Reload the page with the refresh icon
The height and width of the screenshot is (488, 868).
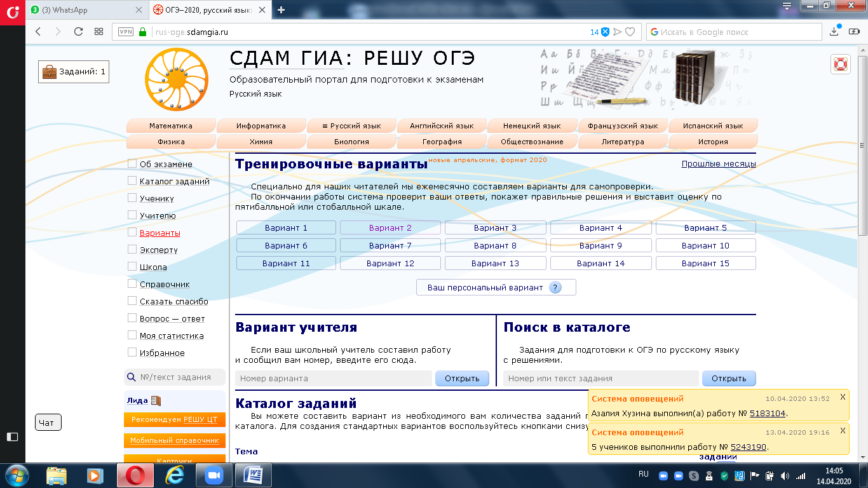[78, 32]
